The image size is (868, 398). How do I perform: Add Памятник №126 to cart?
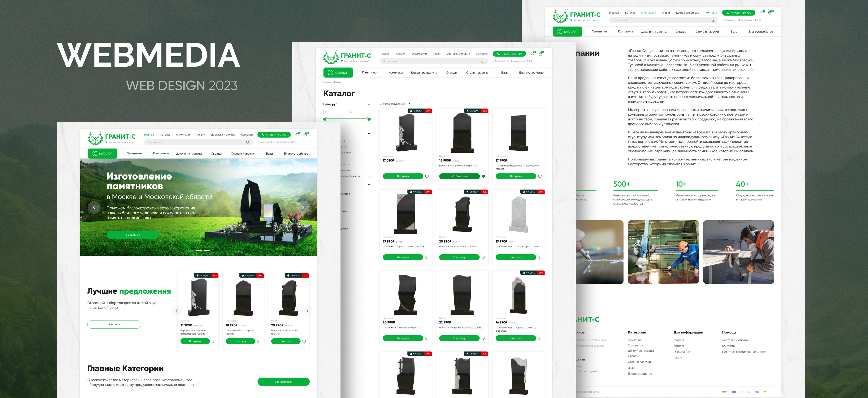(516, 257)
